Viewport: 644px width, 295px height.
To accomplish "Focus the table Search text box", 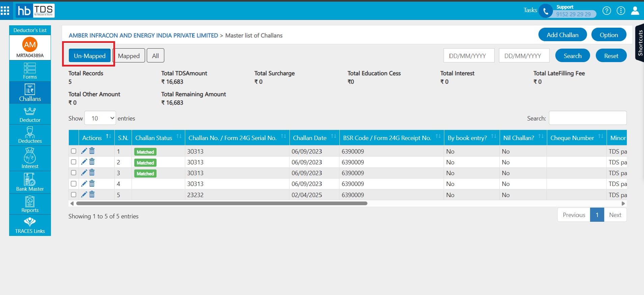I will point(588,118).
